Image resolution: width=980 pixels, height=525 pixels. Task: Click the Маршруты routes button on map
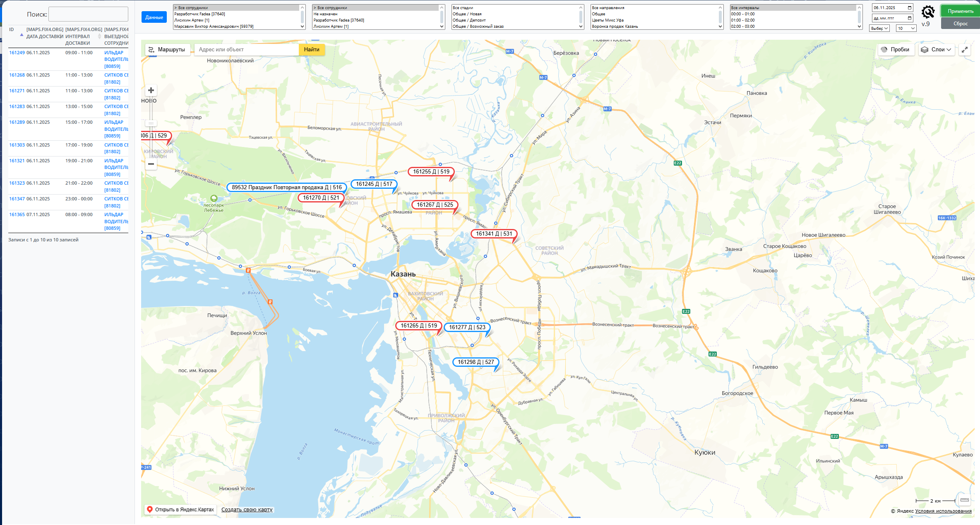tap(167, 50)
